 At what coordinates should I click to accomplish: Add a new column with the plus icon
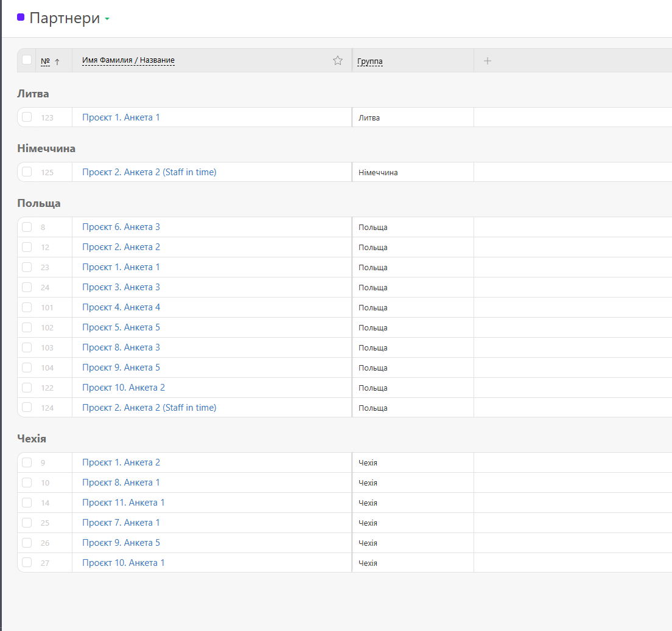pos(487,61)
